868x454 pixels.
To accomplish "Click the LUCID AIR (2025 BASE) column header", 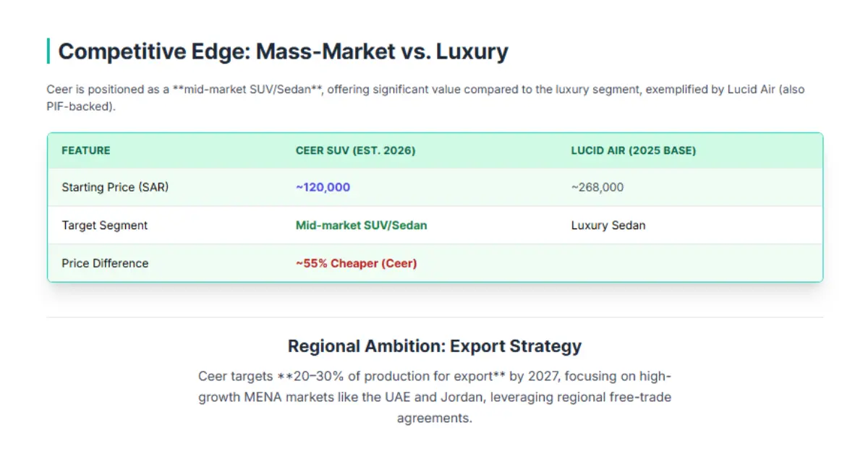I will [633, 150].
